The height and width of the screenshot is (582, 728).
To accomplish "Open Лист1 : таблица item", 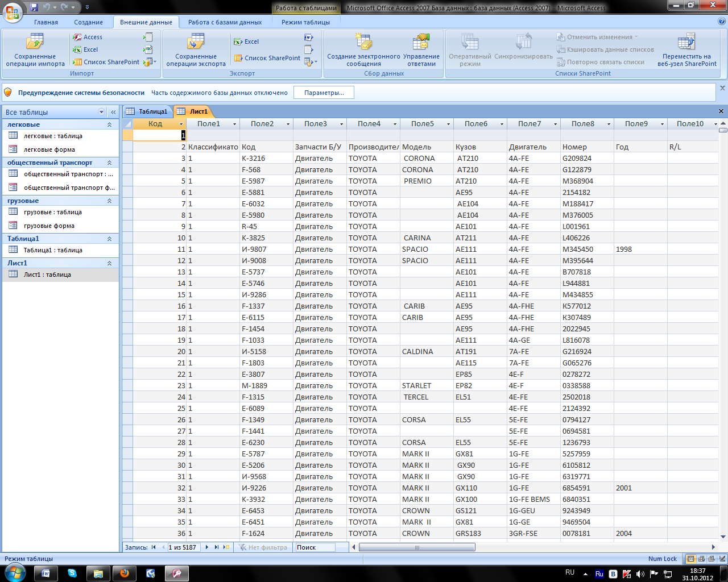I will click(60, 275).
